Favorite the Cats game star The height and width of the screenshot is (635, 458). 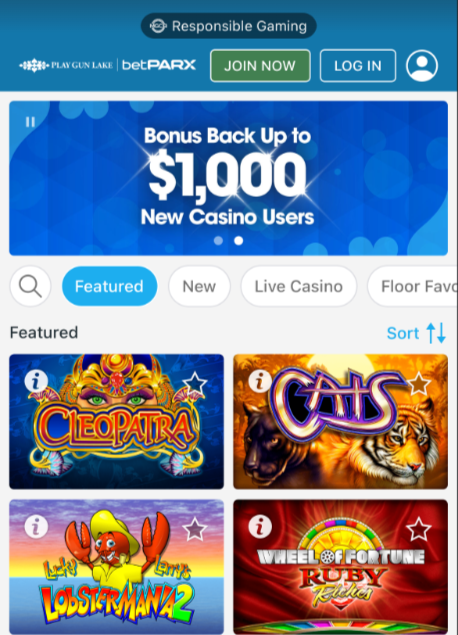click(x=419, y=383)
